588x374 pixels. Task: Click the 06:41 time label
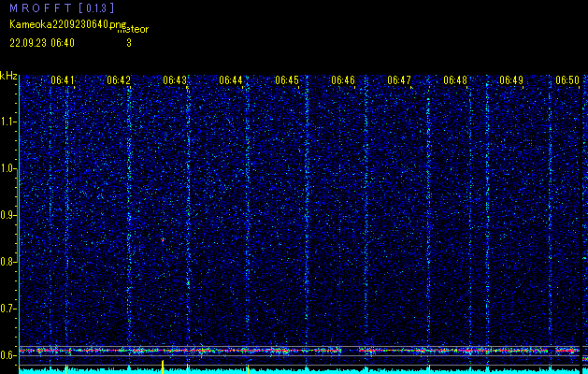click(63, 80)
